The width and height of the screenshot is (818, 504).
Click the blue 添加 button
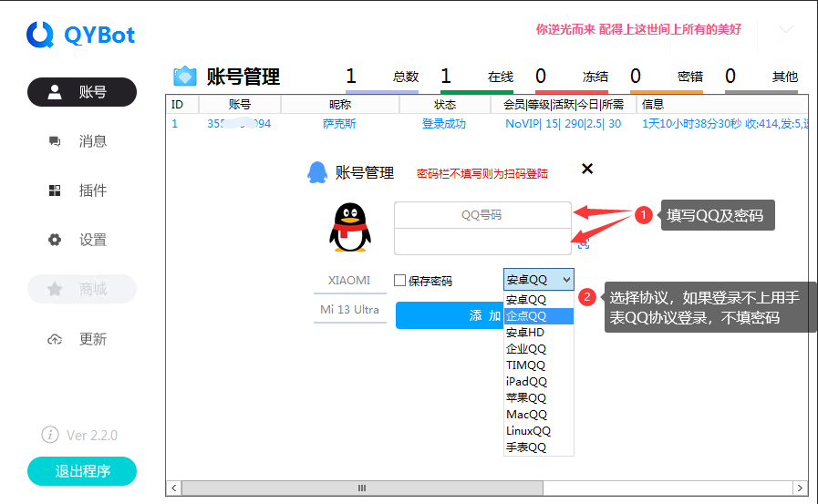point(450,315)
